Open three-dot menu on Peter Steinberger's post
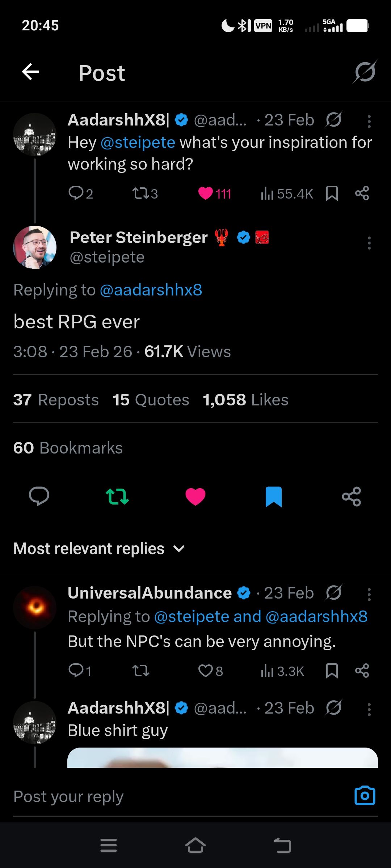Image resolution: width=391 pixels, height=868 pixels. pos(369,243)
